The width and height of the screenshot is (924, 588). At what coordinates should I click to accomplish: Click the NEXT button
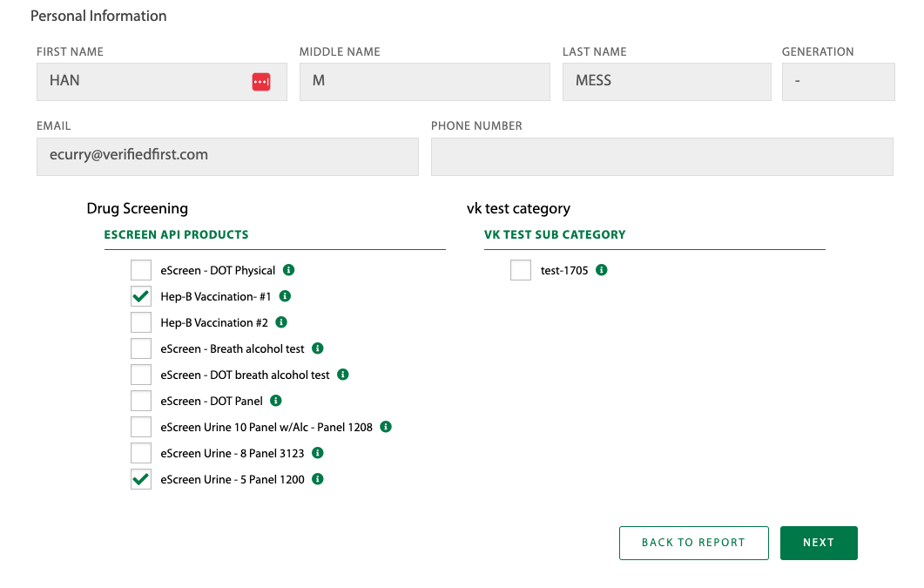[818, 543]
